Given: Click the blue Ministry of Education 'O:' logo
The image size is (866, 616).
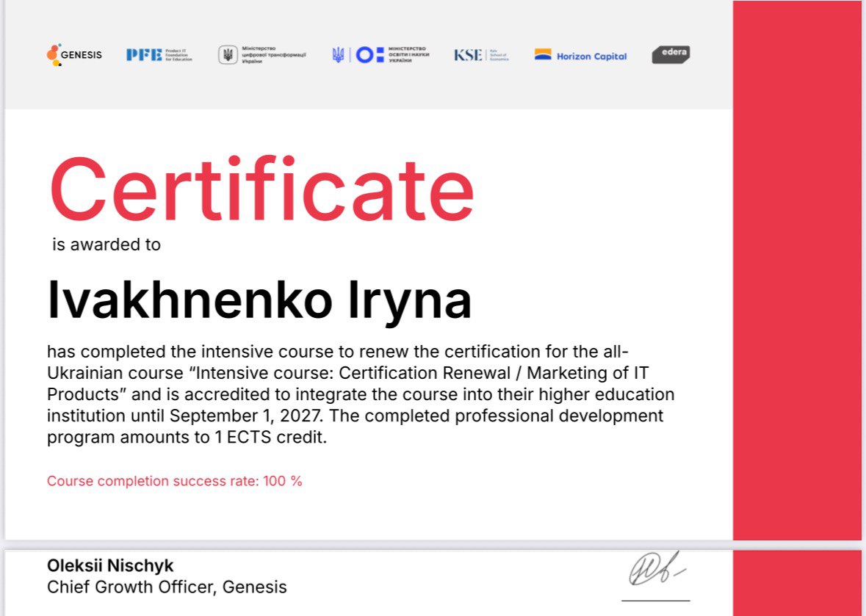Looking at the screenshot, I should coord(370,55).
